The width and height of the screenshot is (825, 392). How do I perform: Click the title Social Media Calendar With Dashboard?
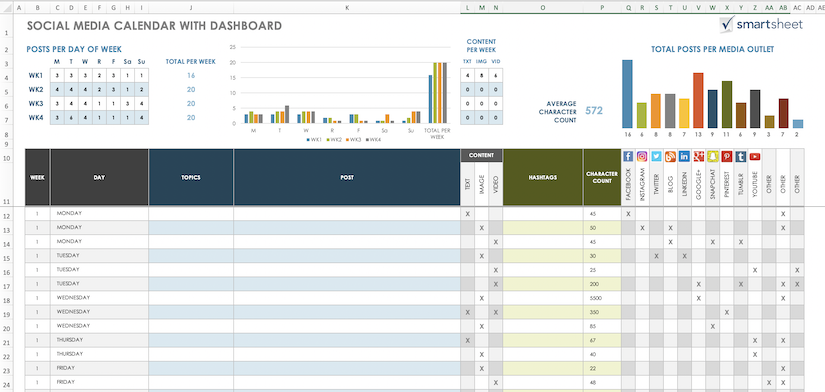point(154,26)
